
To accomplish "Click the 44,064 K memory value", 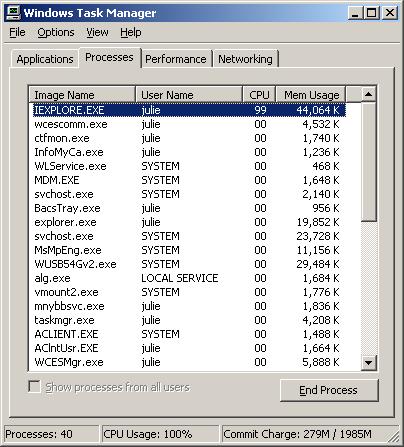I will (x=318, y=110).
